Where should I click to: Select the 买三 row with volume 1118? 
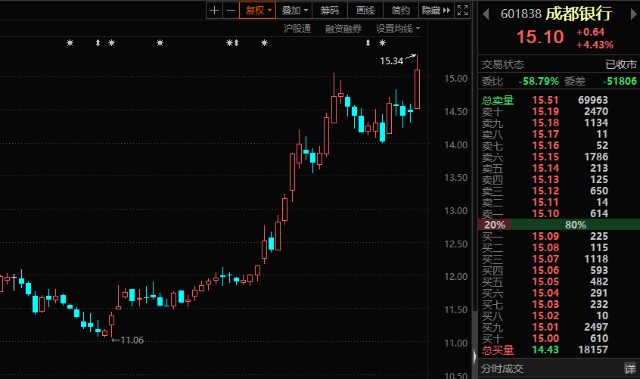[559, 259]
